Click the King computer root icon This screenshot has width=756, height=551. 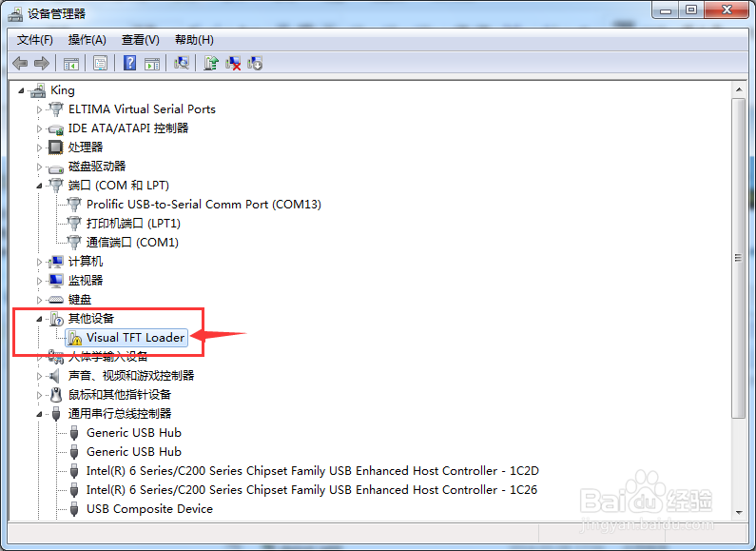(x=38, y=90)
